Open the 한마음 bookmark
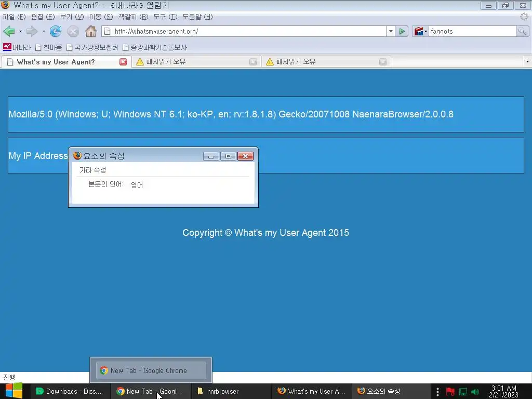Viewport: 532px width, 399px height. (x=49, y=47)
